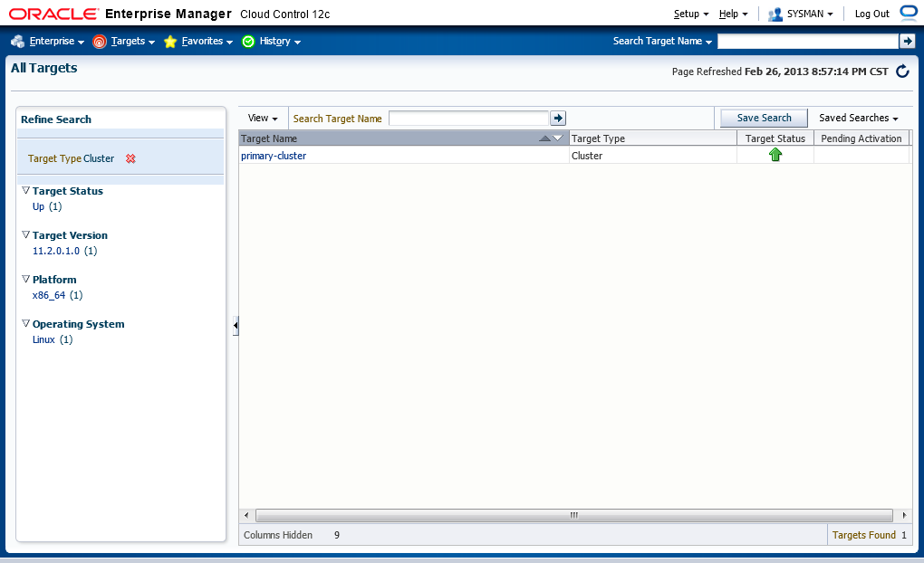Viewport: 924px width, 563px height.
Task: Click the Pending Activation column header
Action: point(861,138)
